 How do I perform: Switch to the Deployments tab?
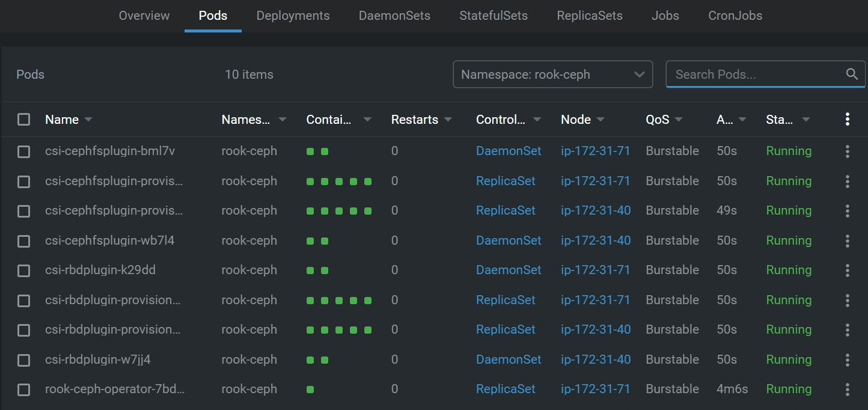pos(293,16)
